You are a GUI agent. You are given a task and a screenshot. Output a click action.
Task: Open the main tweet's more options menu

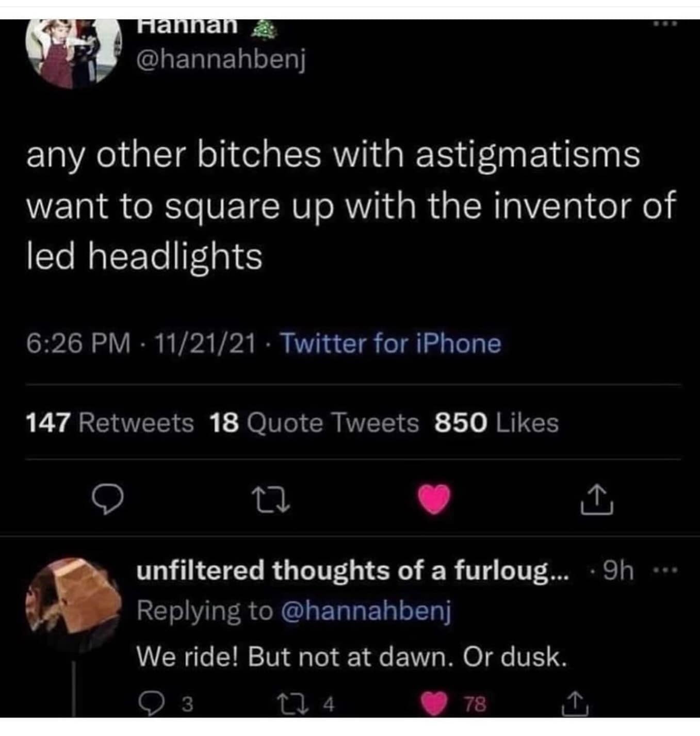666,24
